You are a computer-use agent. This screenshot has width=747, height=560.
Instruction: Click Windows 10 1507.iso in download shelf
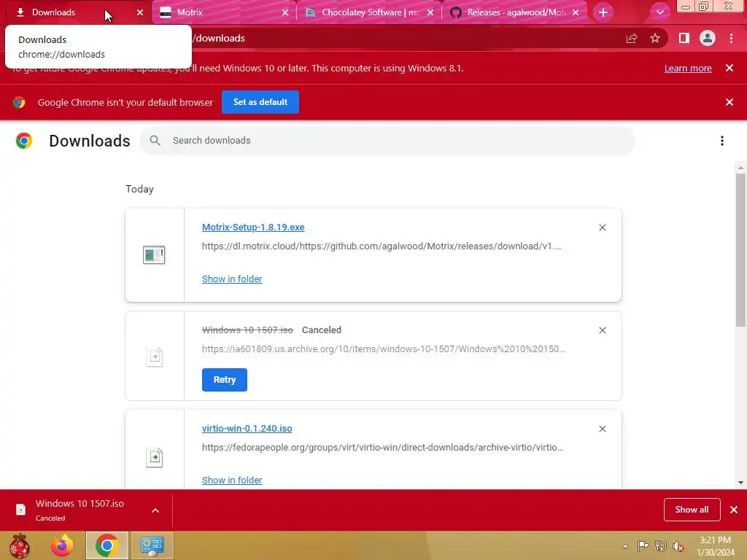80,504
